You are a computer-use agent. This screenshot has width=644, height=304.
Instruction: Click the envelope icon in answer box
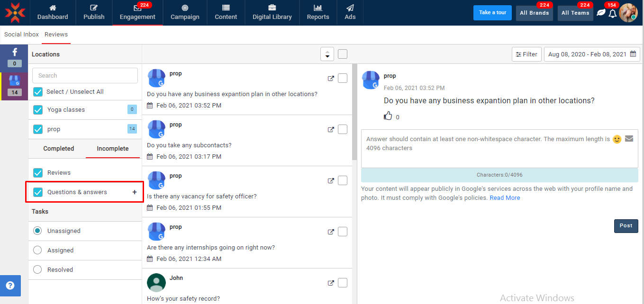pyautogui.click(x=629, y=139)
